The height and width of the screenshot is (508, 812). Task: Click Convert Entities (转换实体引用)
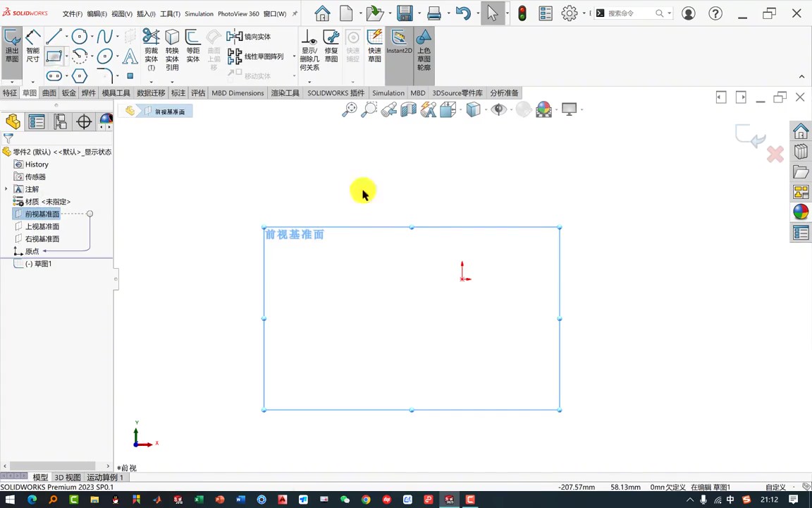coord(172,50)
